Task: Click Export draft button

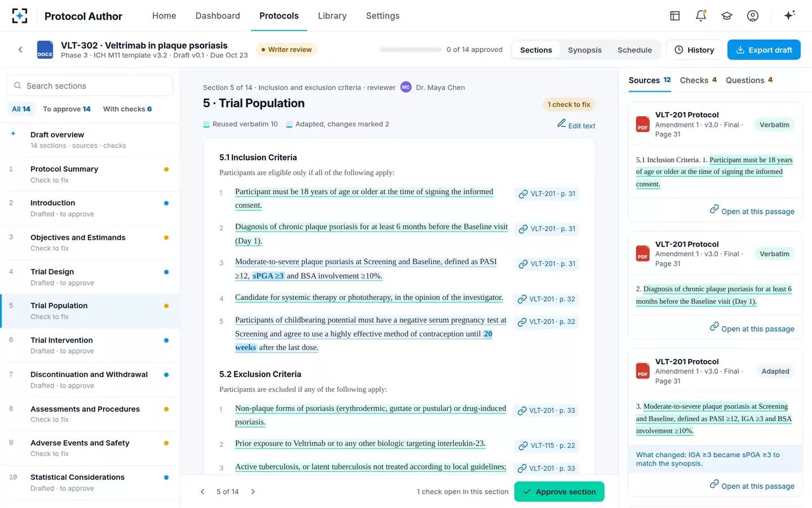Action: tap(764, 50)
